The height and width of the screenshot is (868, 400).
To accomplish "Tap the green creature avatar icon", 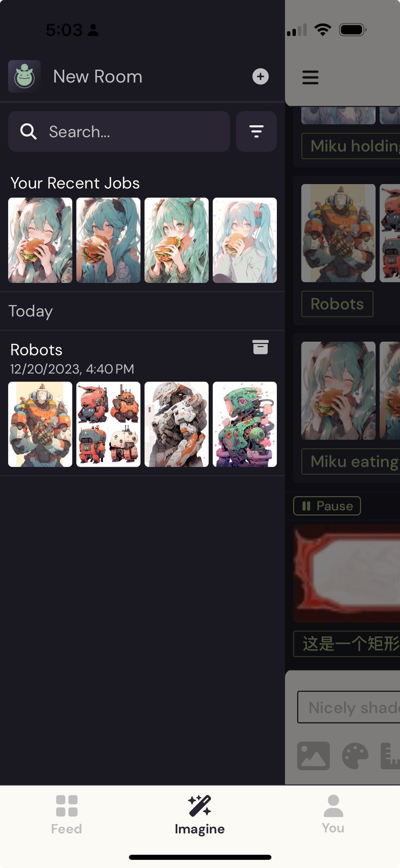I will tap(24, 76).
